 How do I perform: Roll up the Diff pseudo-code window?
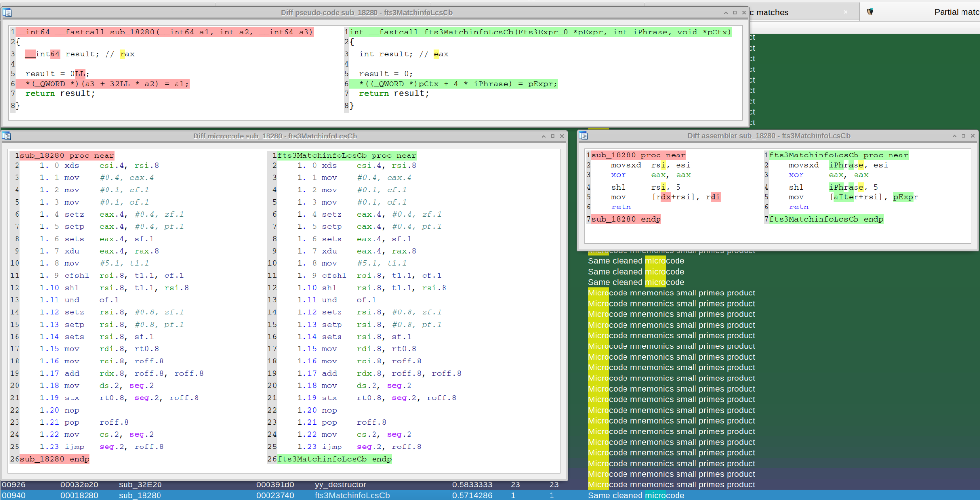726,13
